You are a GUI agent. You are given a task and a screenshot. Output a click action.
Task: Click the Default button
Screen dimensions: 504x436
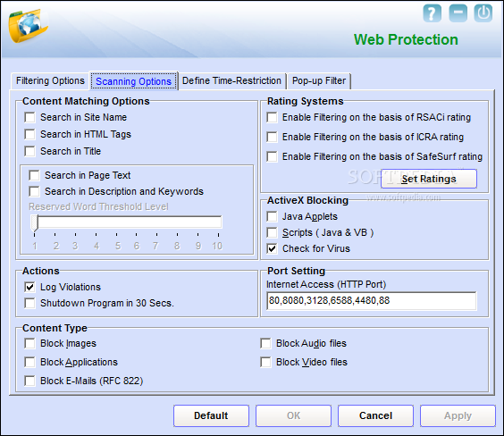[x=211, y=415]
